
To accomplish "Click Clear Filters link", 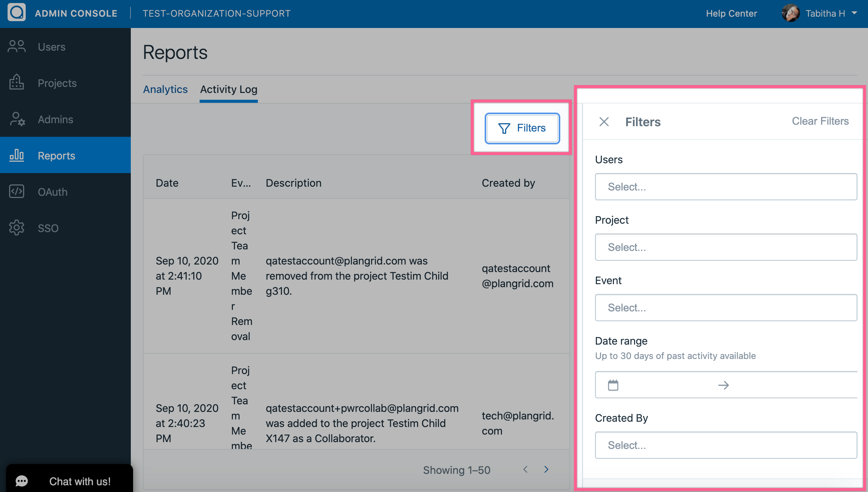I will 820,121.
